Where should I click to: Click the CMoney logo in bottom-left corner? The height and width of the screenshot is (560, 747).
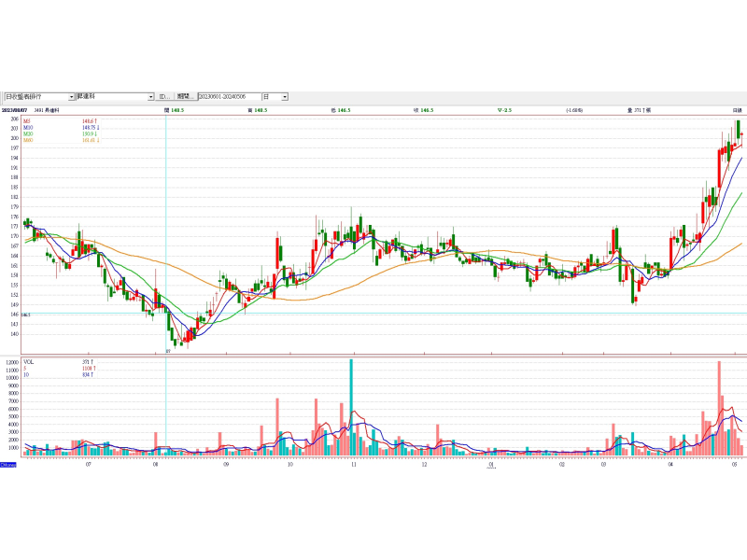pos(7,464)
